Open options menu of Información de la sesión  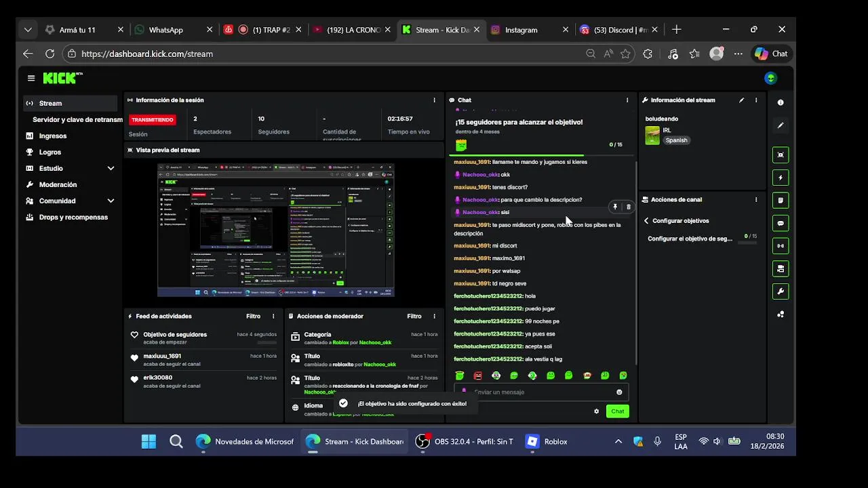[435, 100]
